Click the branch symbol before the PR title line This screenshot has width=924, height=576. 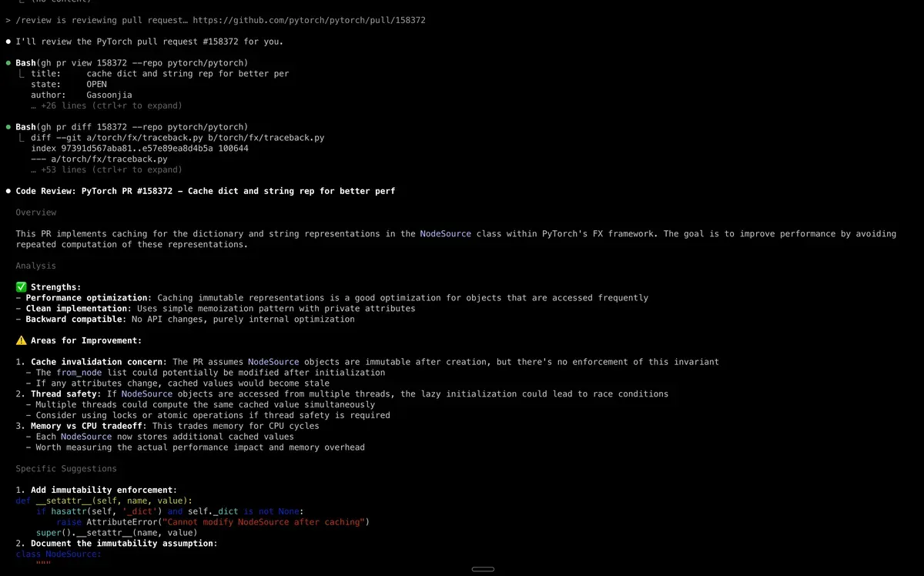click(x=22, y=74)
